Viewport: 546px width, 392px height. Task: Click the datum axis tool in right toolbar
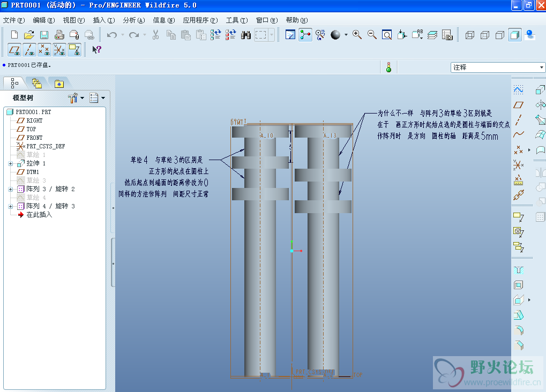518,120
